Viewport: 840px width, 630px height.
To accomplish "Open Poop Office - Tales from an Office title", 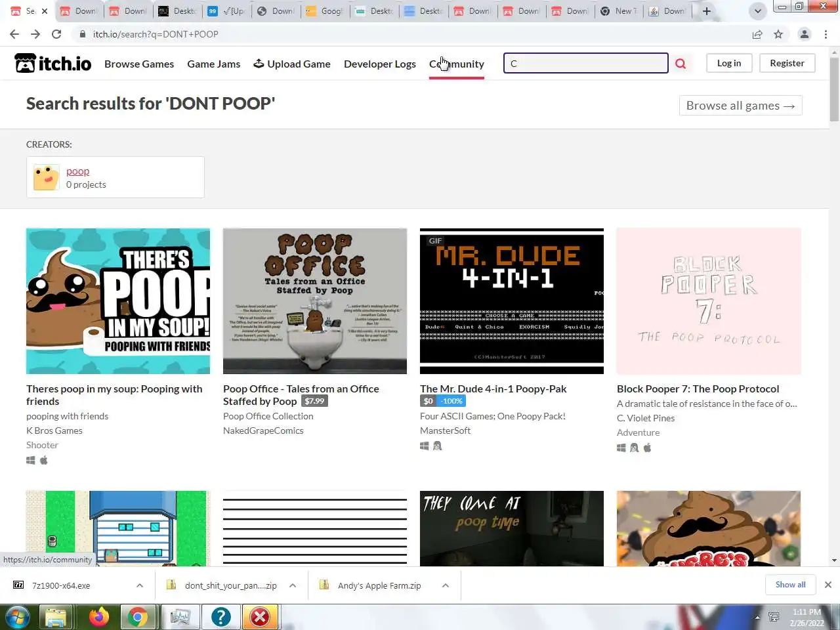I will 301,395.
